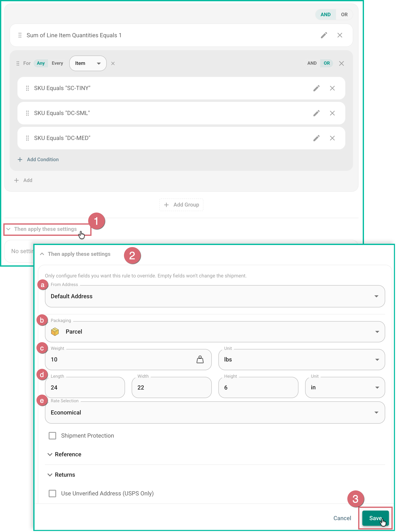Click plus icon beside Add Condition
The width and height of the screenshot is (396, 532).
(20, 160)
